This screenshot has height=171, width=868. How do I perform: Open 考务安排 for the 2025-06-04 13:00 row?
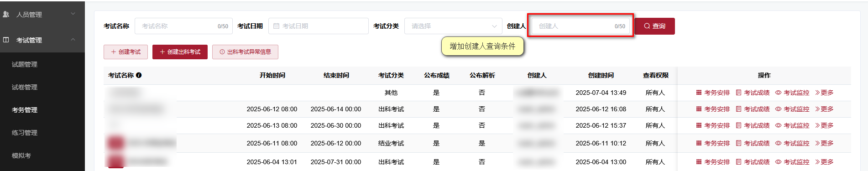[x=713, y=162]
